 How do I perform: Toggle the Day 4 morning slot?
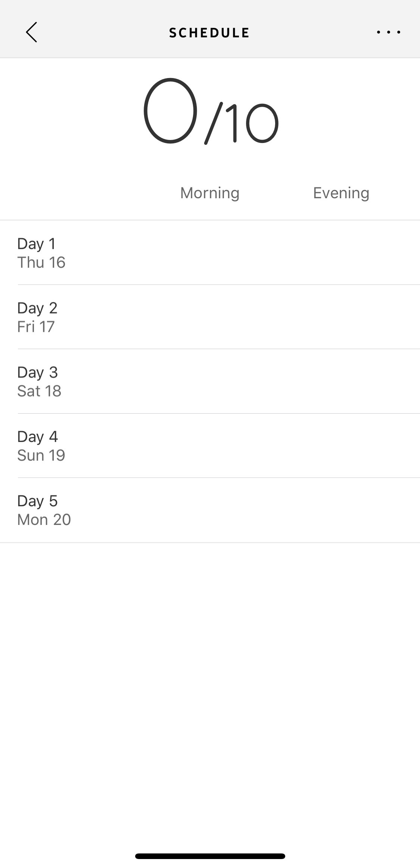[210, 445]
